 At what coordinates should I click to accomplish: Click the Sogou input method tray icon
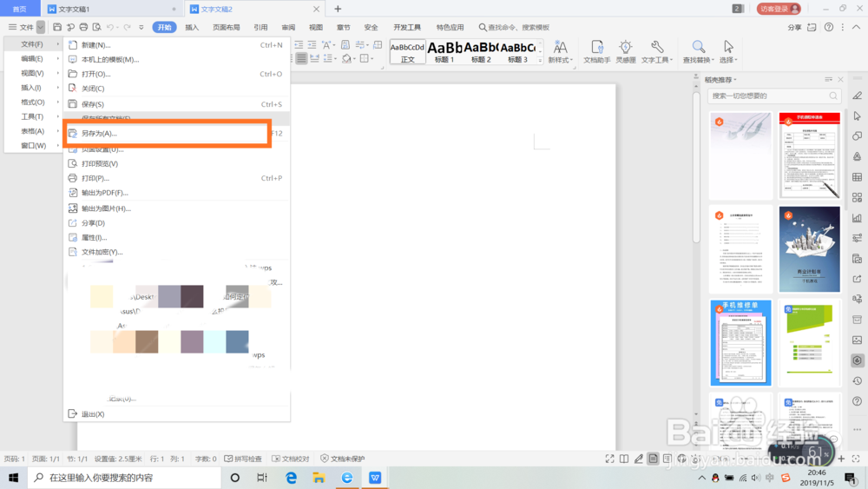[x=785, y=478]
